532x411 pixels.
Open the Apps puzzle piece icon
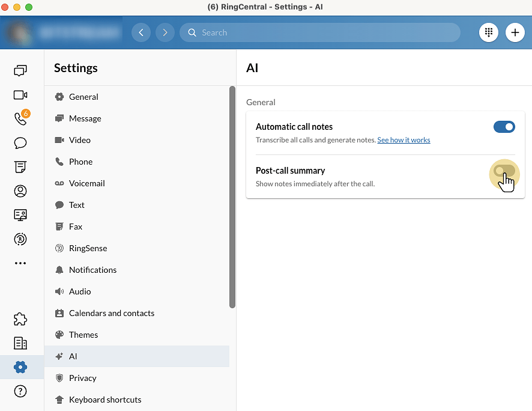point(20,319)
